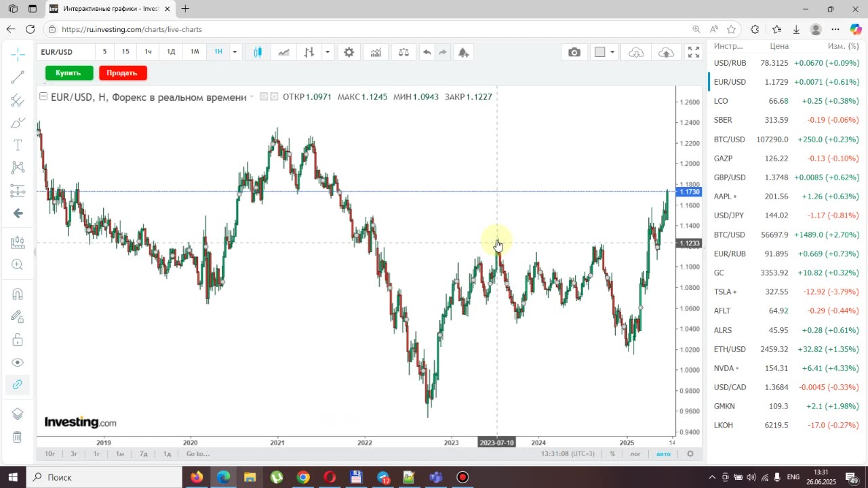Expand the interval dropdown arrow
Screen dimensions: 868x488
coord(235,52)
